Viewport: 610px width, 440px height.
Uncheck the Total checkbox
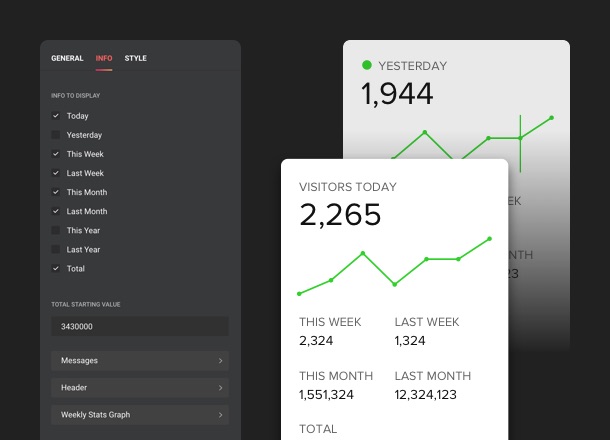point(56,268)
